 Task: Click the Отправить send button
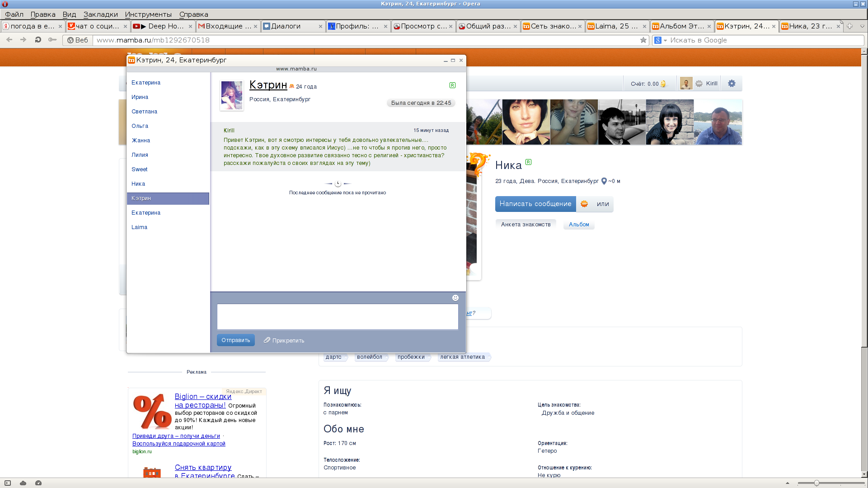[x=236, y=340]
